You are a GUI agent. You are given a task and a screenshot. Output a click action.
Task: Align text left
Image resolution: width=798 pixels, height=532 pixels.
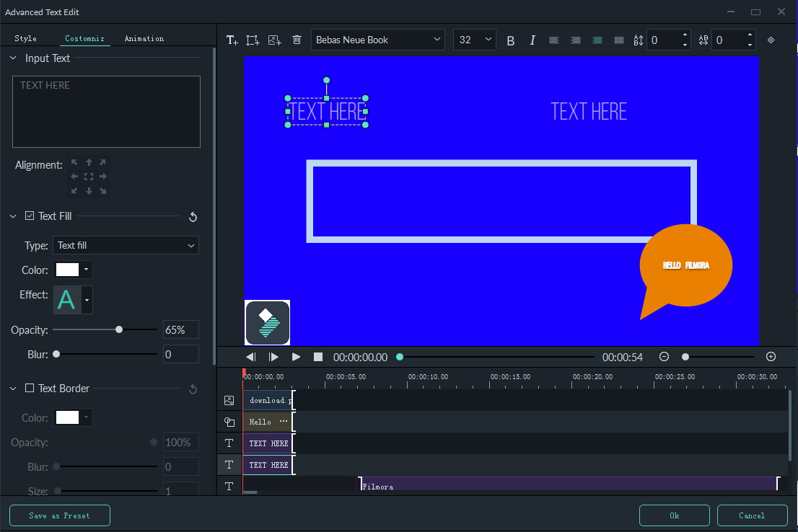click(x=553, y=40)
